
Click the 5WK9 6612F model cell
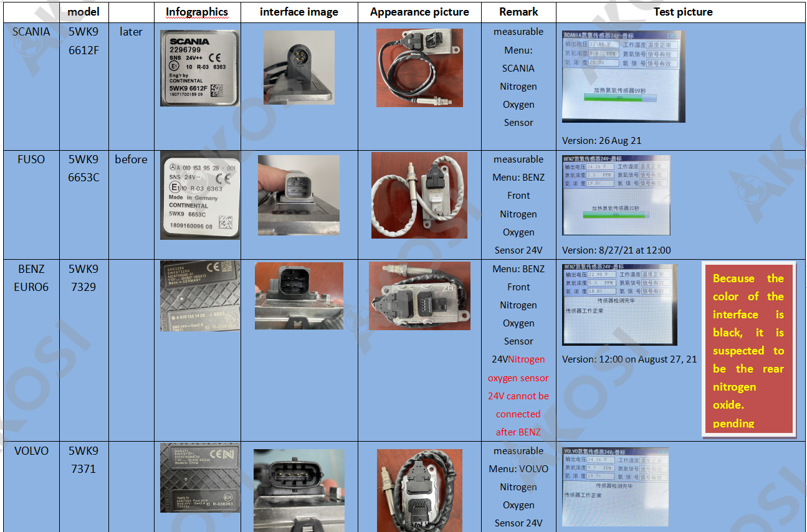pyautogui.click(x=84, y=40)
